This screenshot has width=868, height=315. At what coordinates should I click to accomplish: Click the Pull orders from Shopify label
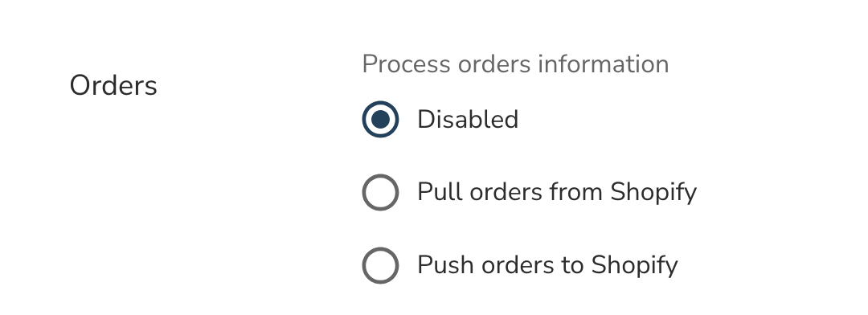coord(557,192)
